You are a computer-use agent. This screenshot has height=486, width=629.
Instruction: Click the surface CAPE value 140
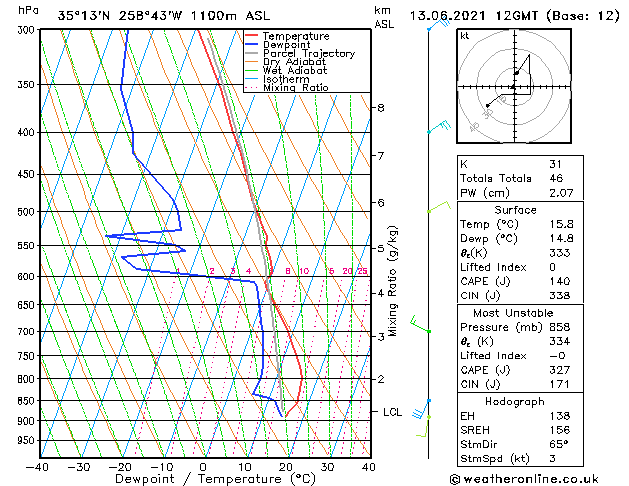tap(560, 281)
